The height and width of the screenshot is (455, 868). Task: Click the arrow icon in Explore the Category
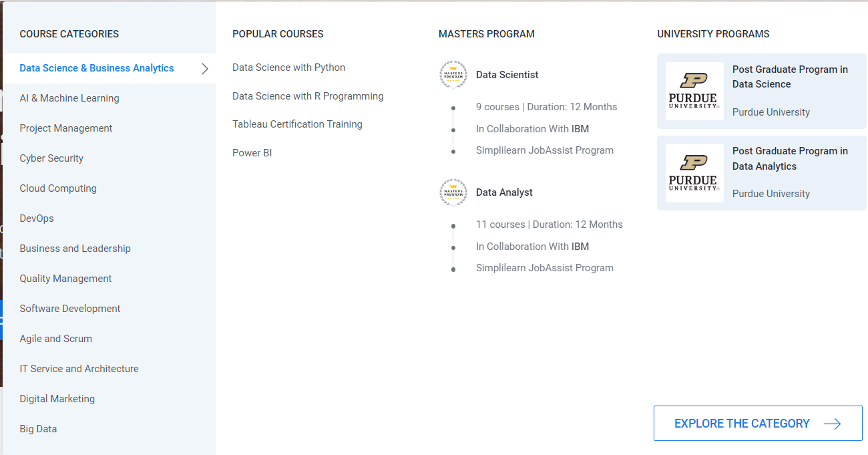(x=832, y=424)
